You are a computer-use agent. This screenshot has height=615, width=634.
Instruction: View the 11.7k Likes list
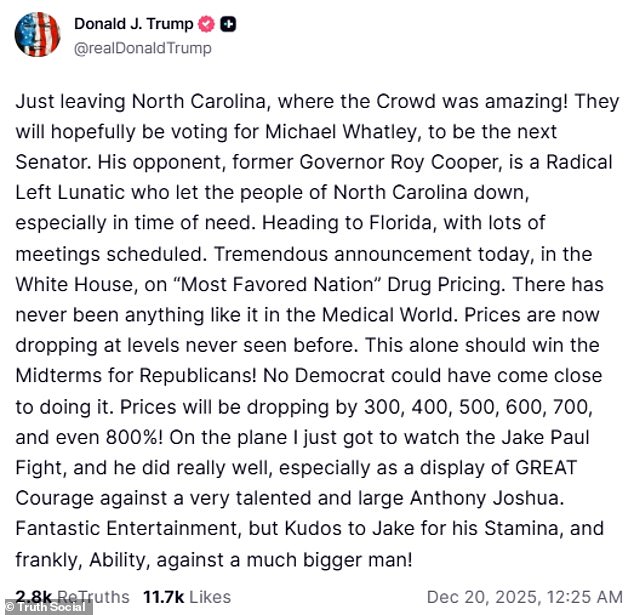point(185,596)
